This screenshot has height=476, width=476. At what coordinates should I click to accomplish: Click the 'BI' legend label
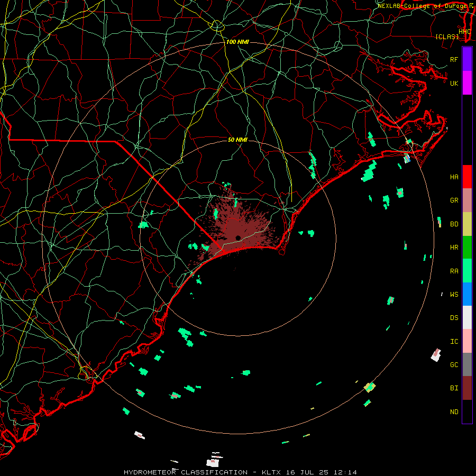point(454,388)
